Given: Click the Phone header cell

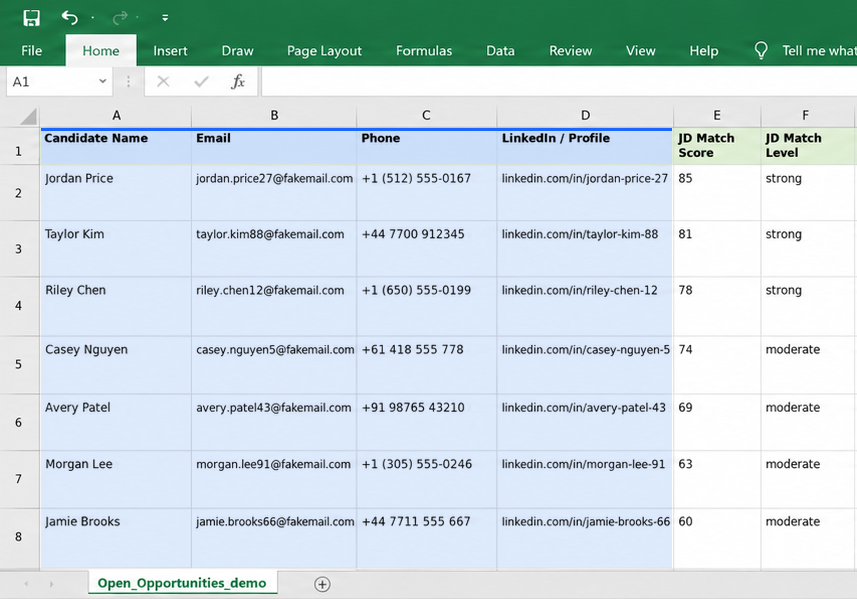Looking at the screenshot, I should [x=426, y=146].
